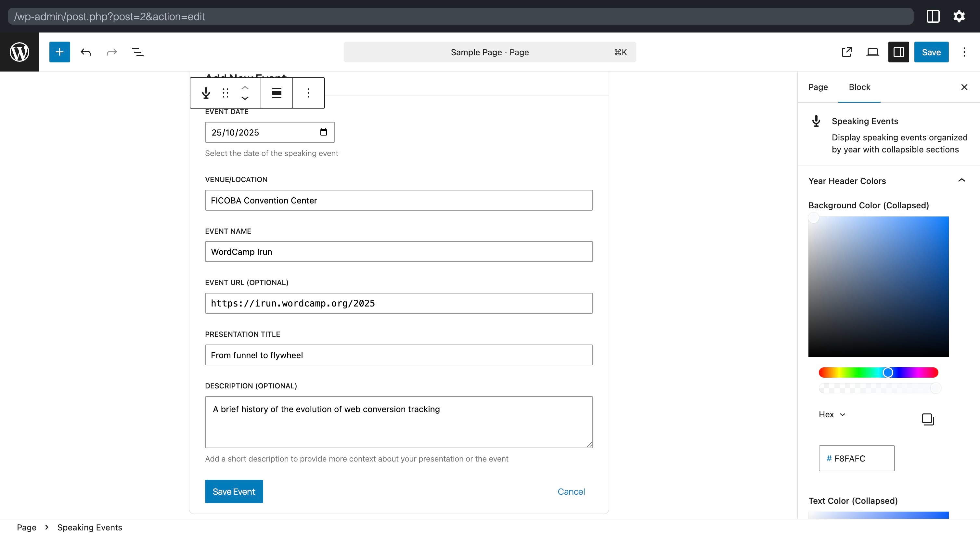The image size is (980, 535).
Task: Click the block drag handle
Action: [x=225, y=93]
